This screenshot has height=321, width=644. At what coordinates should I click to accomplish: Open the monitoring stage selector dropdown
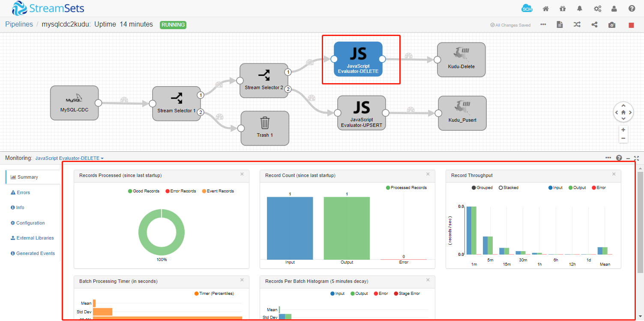tap(69, 158)
